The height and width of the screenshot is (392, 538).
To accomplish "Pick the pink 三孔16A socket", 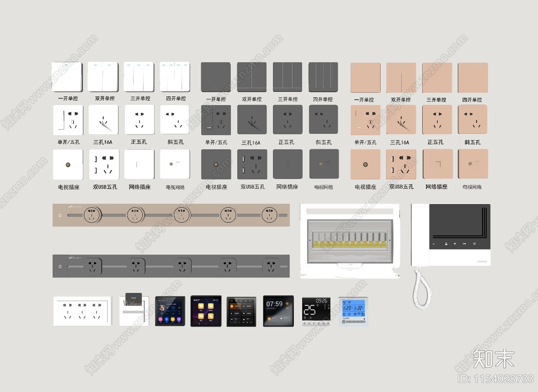I will click(401, 120).
